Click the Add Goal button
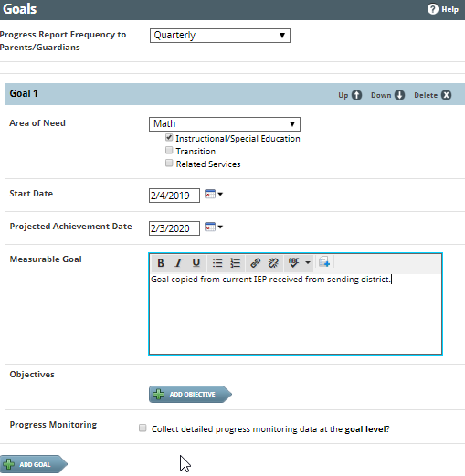 34,464
